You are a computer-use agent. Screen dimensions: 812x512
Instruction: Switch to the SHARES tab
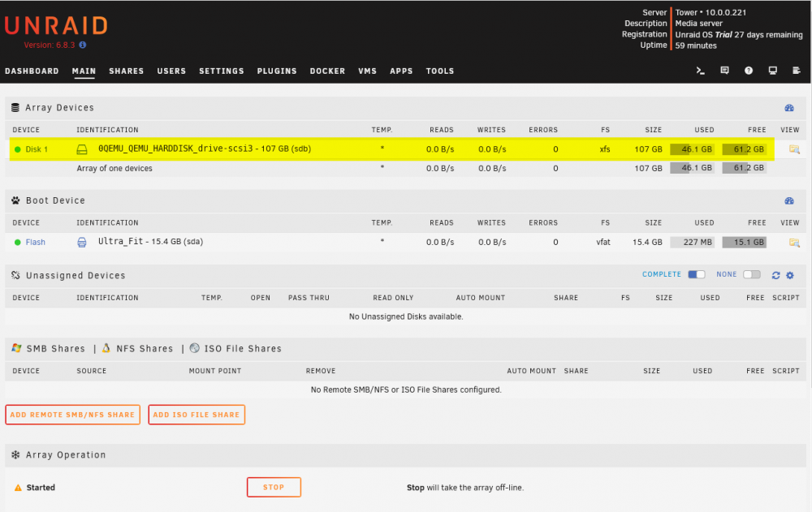pyautogui.click(x=127, y=71)
